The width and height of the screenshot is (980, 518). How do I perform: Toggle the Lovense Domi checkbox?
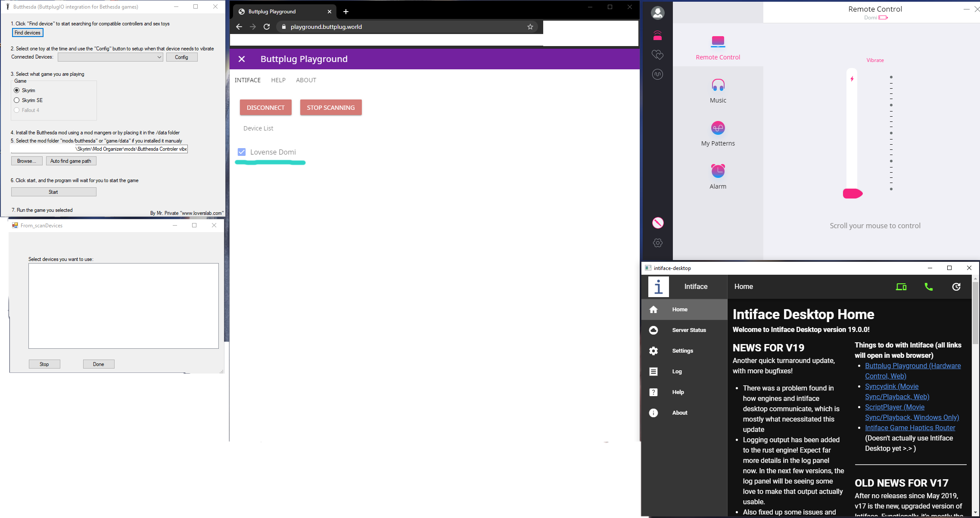pos(242,152)
